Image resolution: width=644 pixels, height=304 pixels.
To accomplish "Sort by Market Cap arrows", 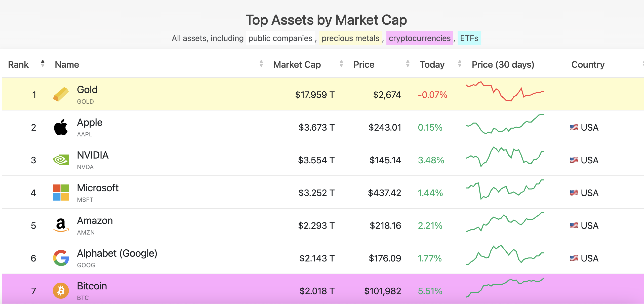I will (341, 64).
